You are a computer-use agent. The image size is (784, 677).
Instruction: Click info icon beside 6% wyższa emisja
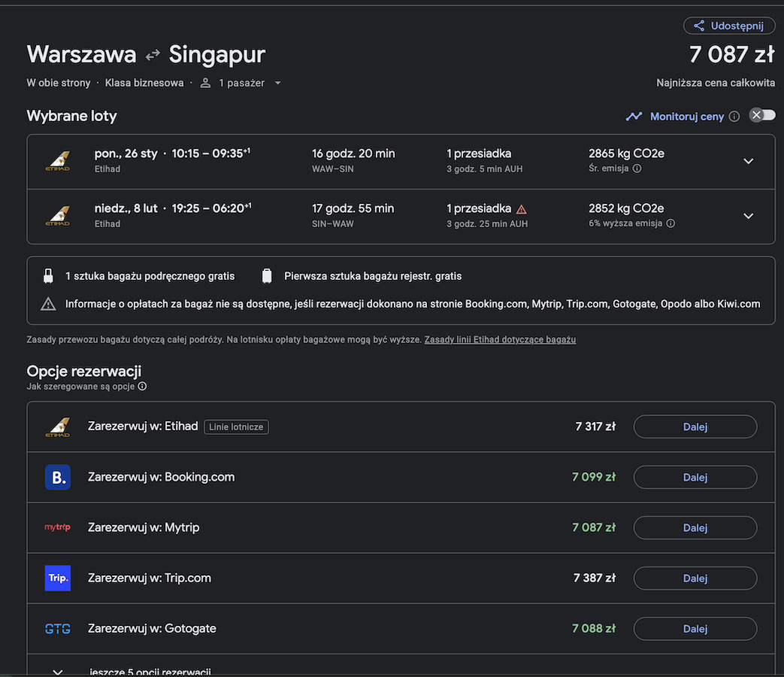[670, 223]
